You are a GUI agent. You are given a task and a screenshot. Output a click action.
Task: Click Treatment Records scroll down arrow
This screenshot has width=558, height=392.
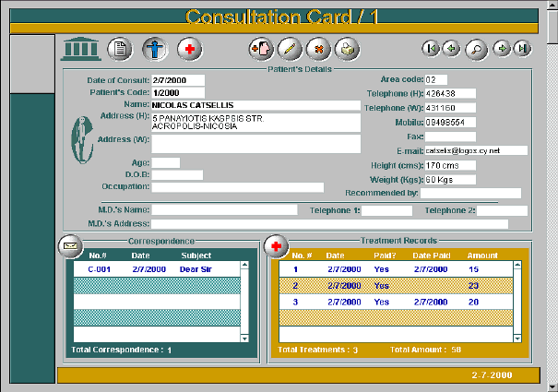(517, 339)
